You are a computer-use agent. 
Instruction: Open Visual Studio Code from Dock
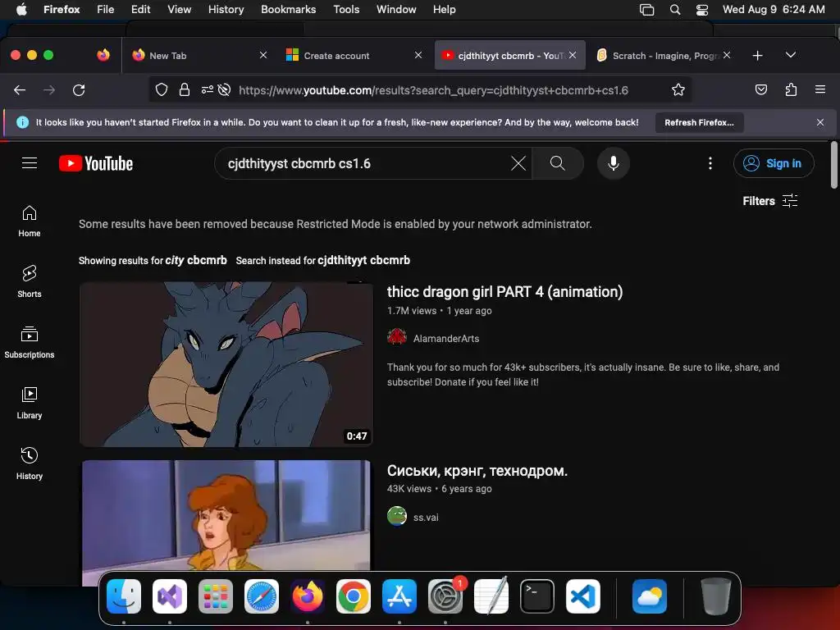click(x=583, y=596)
